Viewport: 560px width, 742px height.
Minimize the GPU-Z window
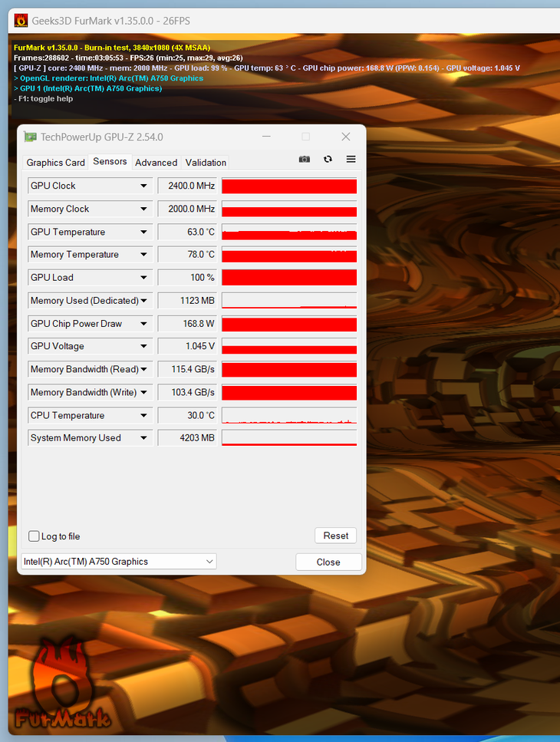(265, 137)
